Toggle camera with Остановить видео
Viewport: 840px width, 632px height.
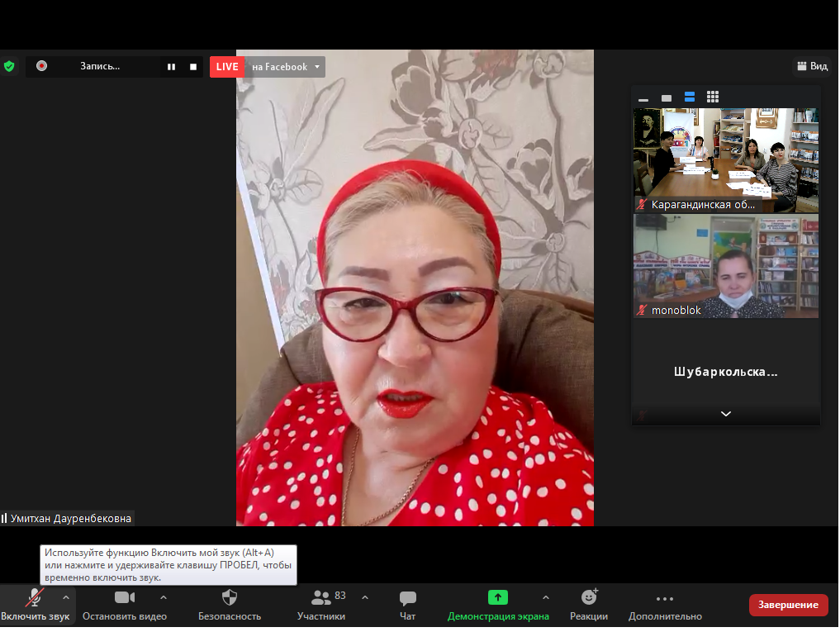click(x=125, y=604)
